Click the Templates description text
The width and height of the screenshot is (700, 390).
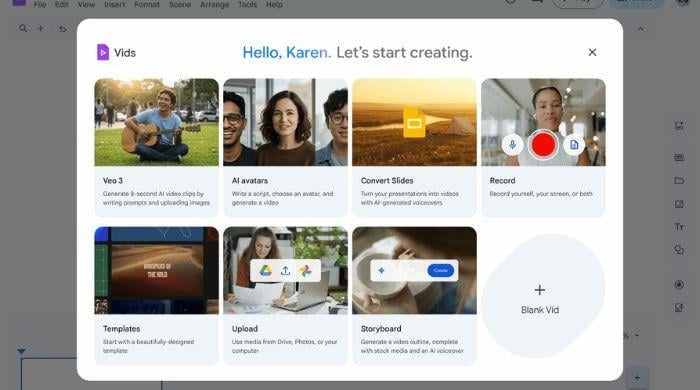point(149,346)
